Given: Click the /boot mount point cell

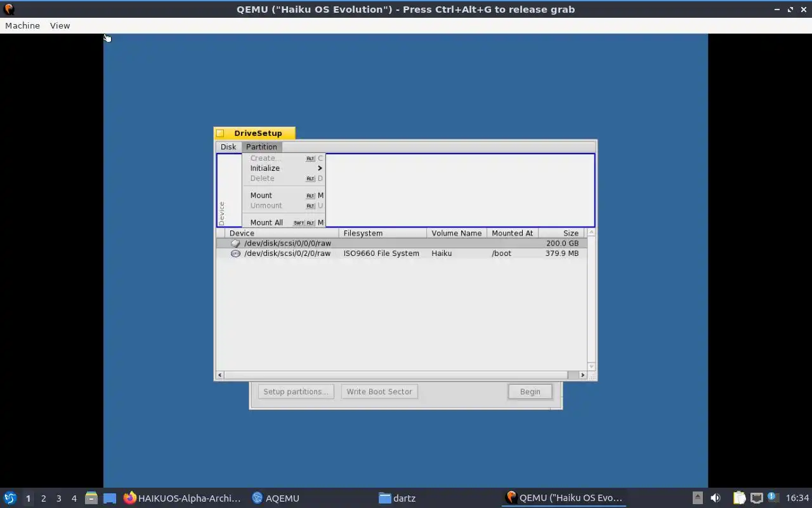Looking at the screenshot, I should tap(501, 253).
